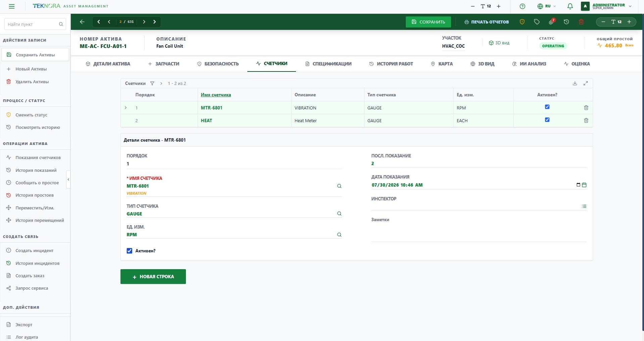Open lookup for the unit of measure field
Screen dimensions: 644x341
pos(339,235)
